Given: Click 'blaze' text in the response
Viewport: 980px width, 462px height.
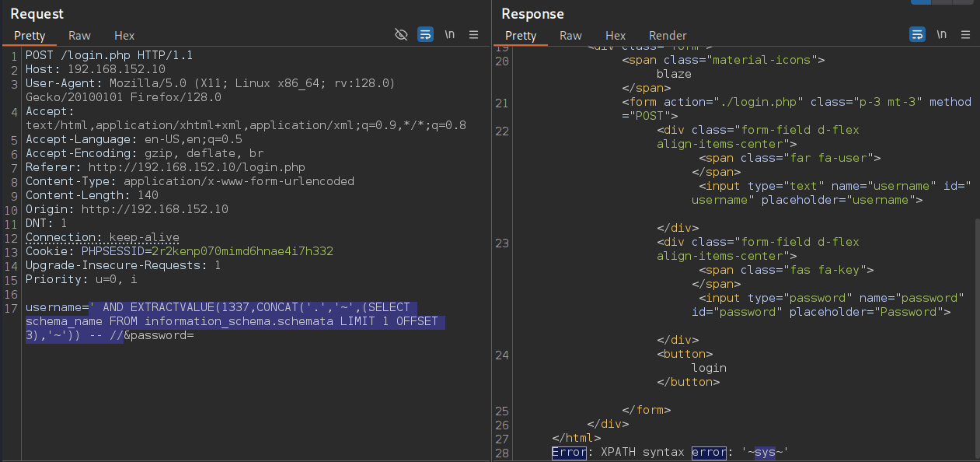Looking at the screenshot, I should 674,74.
